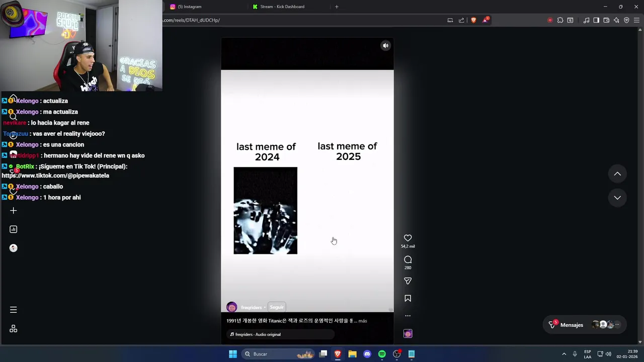Open Instagram sidebar profile picture

(14, 248)
